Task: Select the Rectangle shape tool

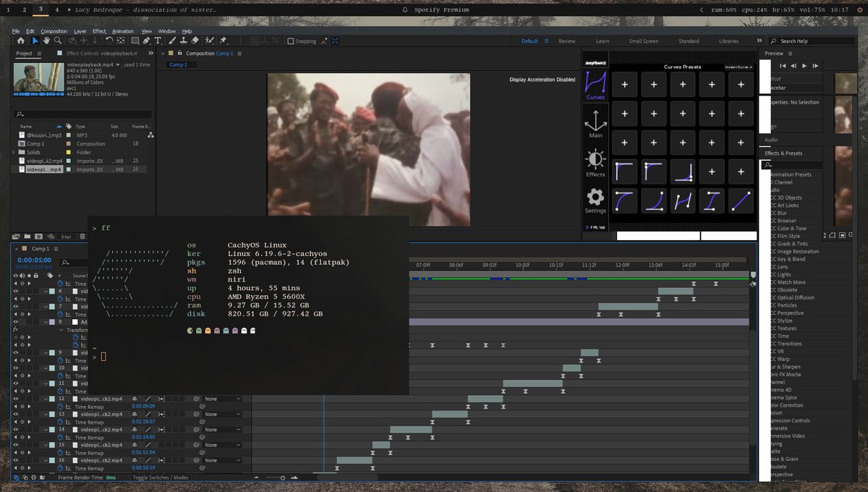Action: tap(135, 41)
